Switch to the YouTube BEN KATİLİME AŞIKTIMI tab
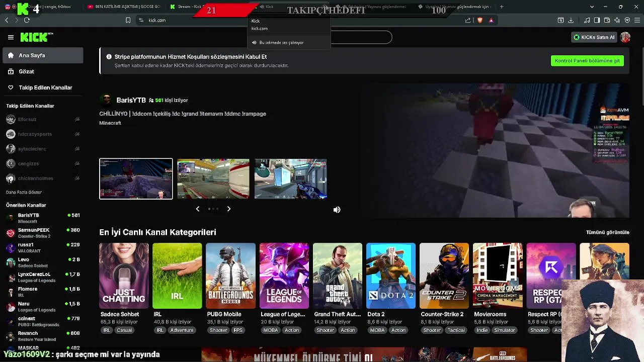 (x=124, y=7)
